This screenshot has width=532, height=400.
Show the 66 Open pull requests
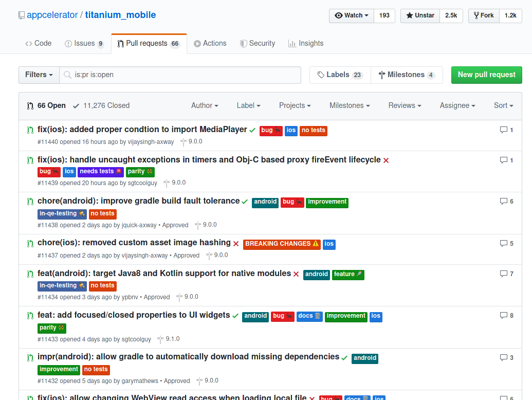(46, 105)
